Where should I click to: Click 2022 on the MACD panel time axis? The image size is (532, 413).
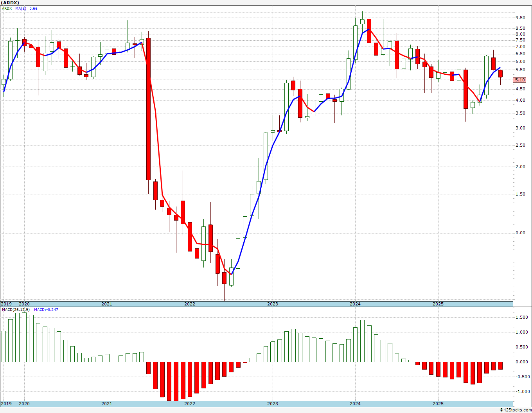pyautogui.click(x=190, y=404)
